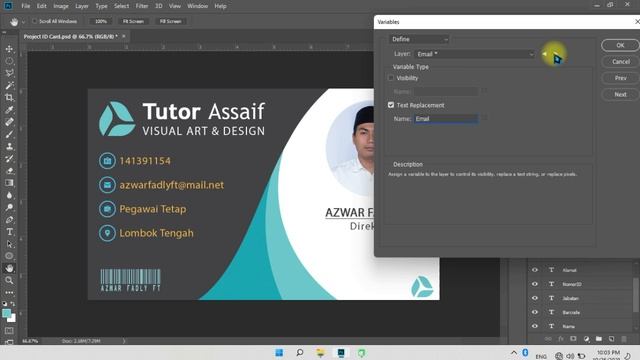Select the Crop tool
Image resolution: width=640 pixels, height=360 pixels.
click(x=9, y=98)
